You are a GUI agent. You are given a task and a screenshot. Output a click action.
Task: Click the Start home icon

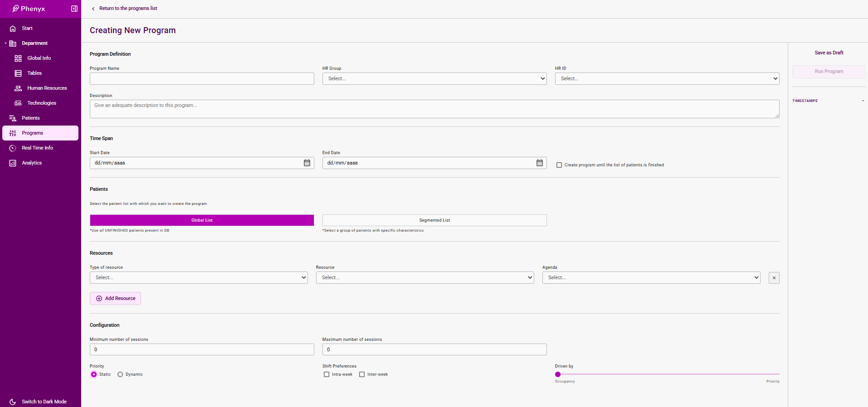pos(13,29)
